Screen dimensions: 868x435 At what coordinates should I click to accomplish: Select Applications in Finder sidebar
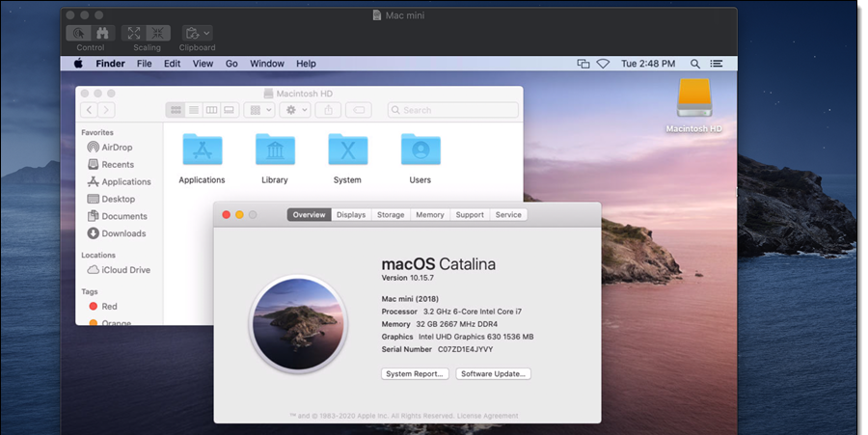(119, 181)
